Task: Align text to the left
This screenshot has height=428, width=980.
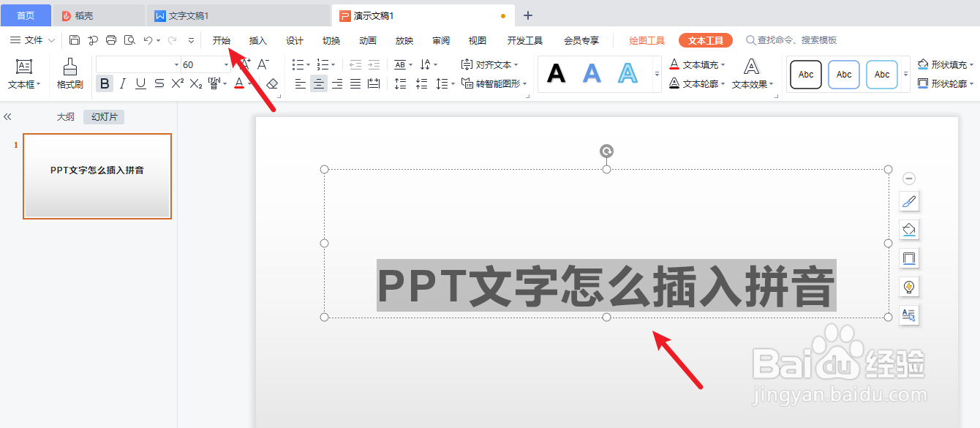Action: pos(301,84)
